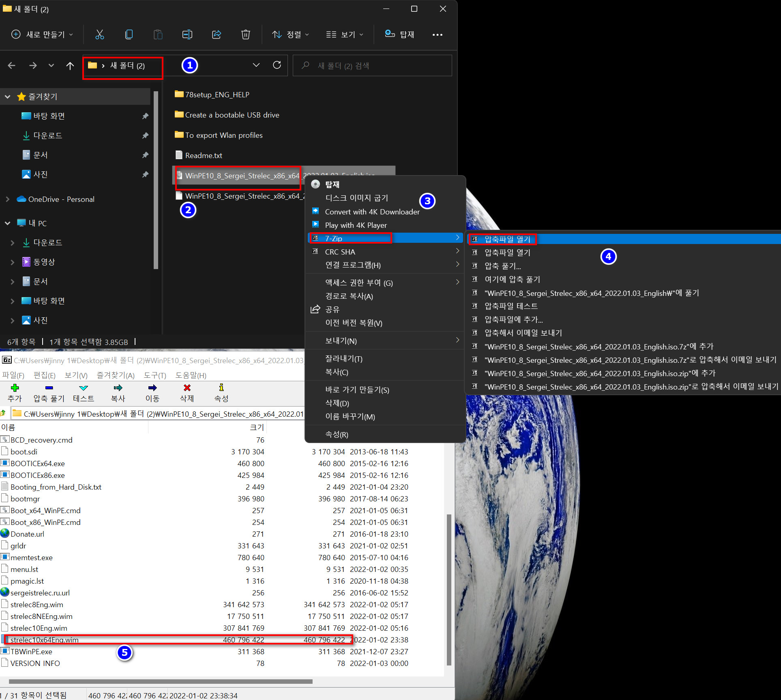
Task: Click the 7-Zip Delete (삭제) button
Action: tap(187, 393)
